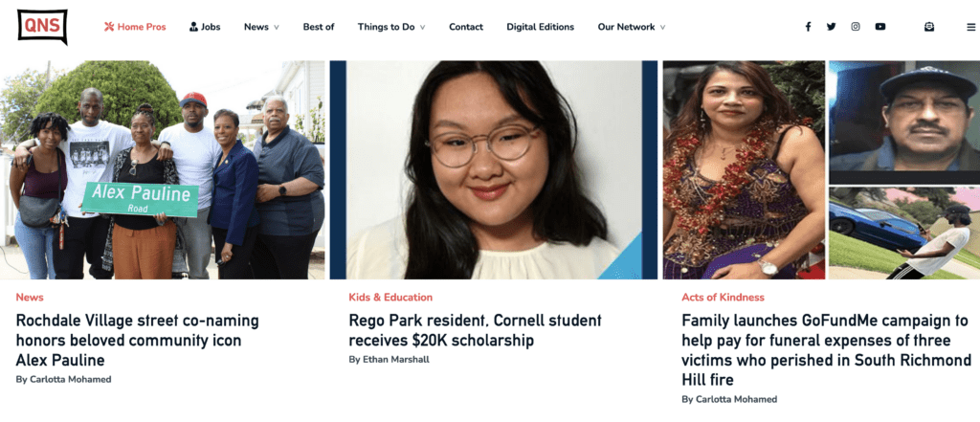
Task: Open the Instagram icon link
Action: [856, 27]
